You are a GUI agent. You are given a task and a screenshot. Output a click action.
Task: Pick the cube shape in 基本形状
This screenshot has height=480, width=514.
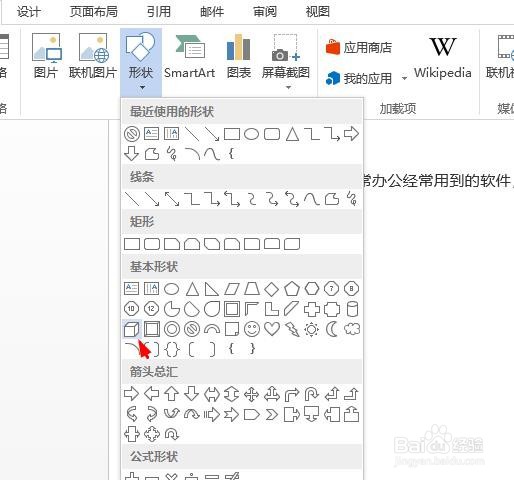point(132,329)
